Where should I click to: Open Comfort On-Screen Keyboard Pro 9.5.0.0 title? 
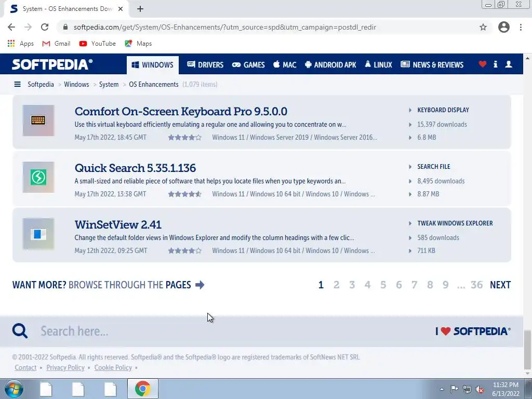(181, 111)
